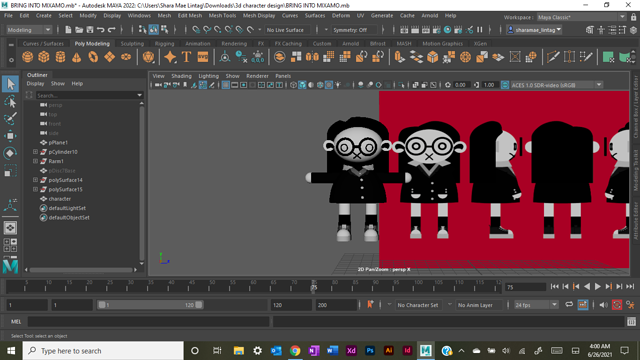This screenshot has width=640, height=360.
Task: Click the Set Key icon in range bar
Action: [370, 304]
